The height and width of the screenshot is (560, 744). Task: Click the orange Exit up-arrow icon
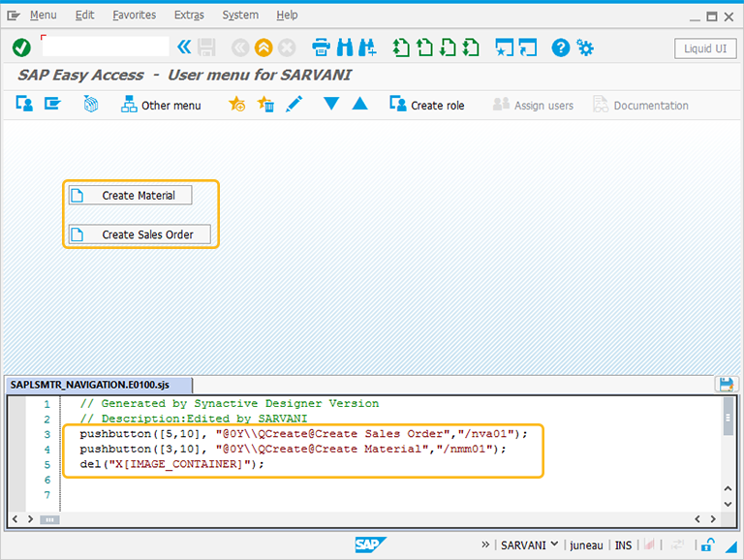point(263,47)
